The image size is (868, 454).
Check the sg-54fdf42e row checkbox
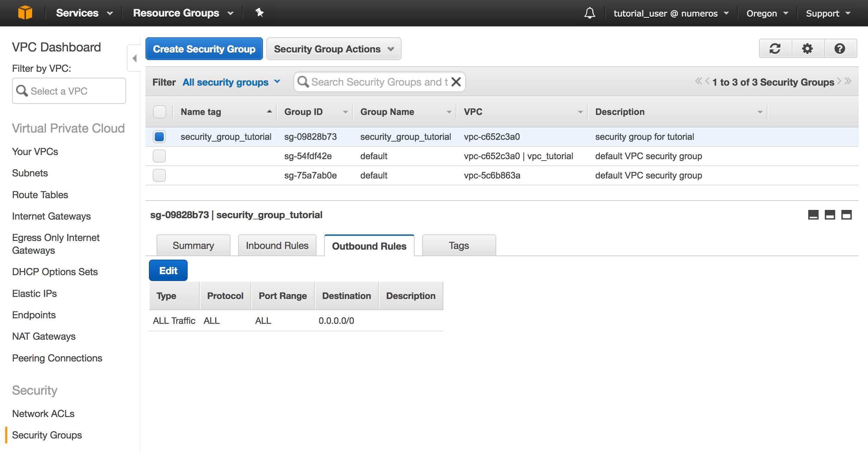coord(159,156)
